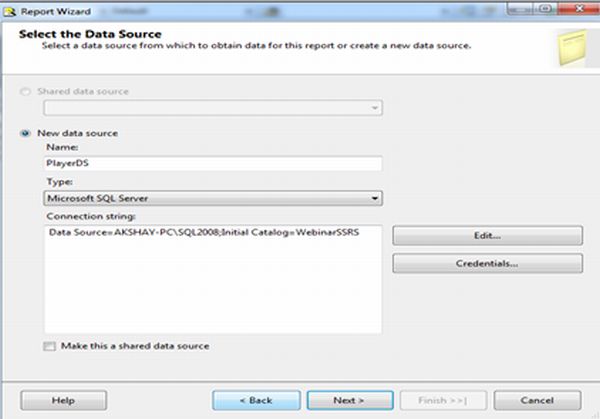
Task: Open the Credentials... dialog
Action: point(487,264)
